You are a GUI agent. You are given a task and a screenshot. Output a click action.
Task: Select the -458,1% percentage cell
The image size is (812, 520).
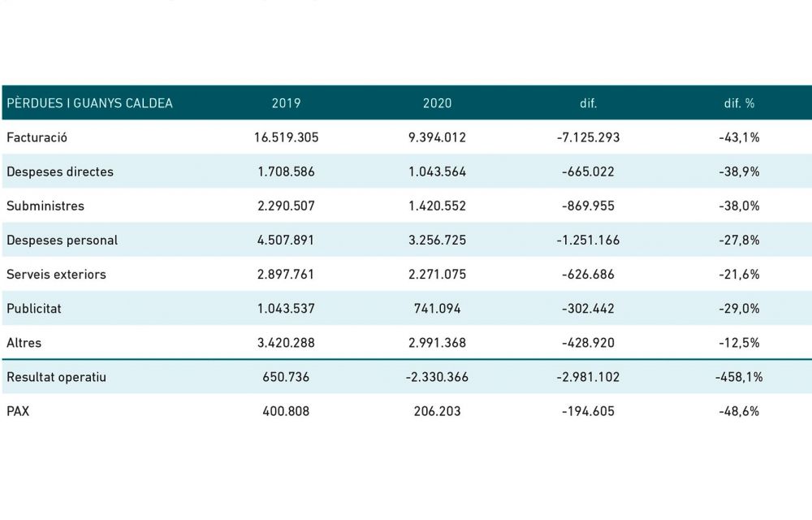pos(739,377)
